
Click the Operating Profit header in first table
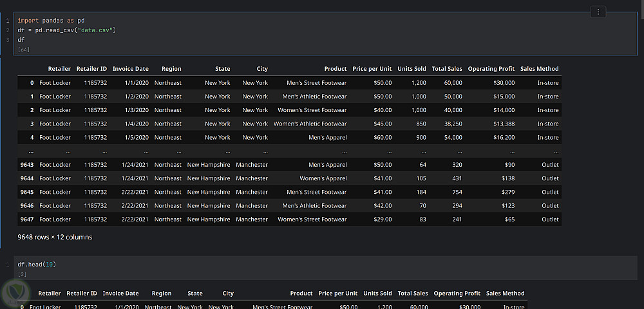[491, 68]
